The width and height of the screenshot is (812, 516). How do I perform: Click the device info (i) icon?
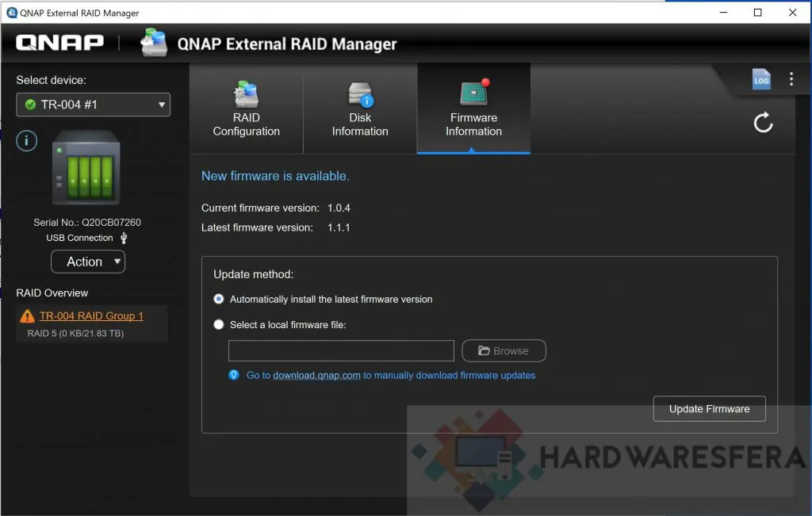tap(26, 140)
